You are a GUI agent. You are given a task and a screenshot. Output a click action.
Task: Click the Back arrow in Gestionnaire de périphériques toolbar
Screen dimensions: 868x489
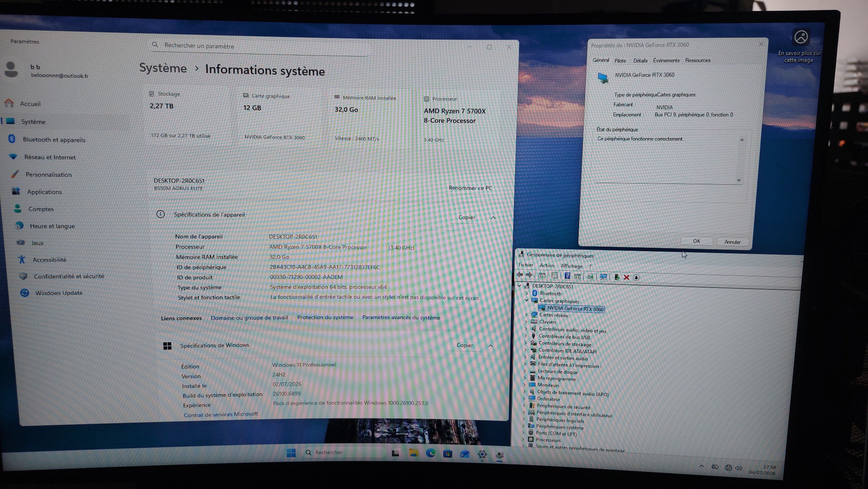pos(520,275)
